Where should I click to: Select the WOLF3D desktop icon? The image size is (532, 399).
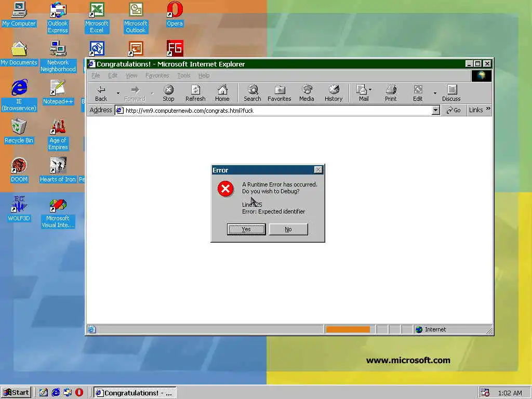click(x=19, y=209)
